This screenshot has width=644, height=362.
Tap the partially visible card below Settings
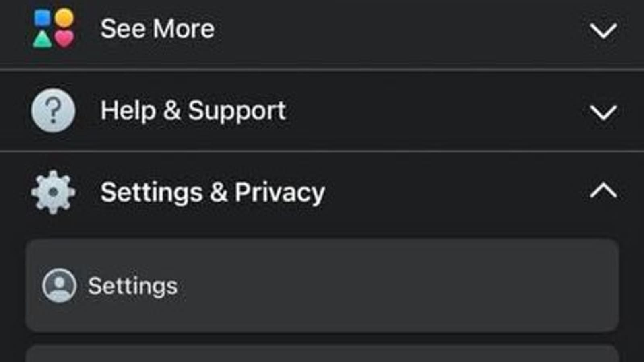point(322,354)
